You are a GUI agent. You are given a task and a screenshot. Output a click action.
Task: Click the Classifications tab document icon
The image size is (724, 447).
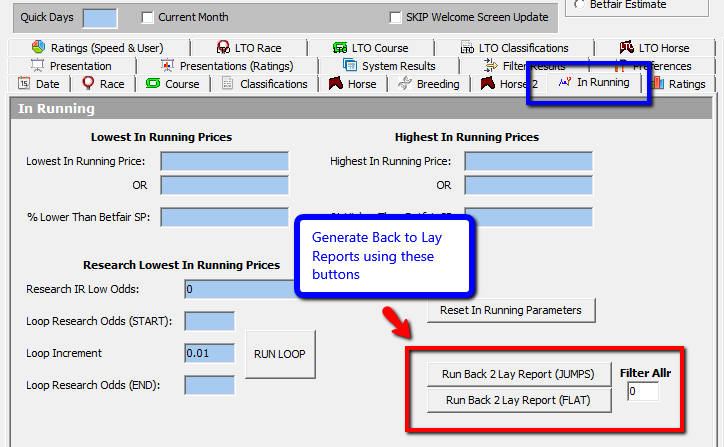coord(228,84)
